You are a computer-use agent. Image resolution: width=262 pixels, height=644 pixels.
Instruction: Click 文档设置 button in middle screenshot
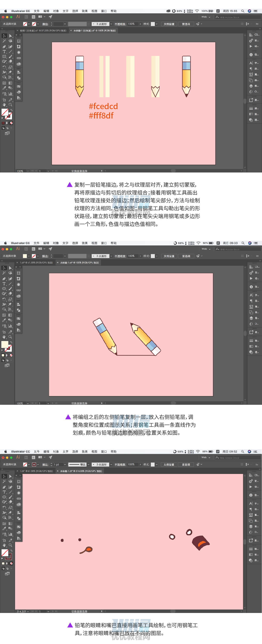[x=169, y=256]
